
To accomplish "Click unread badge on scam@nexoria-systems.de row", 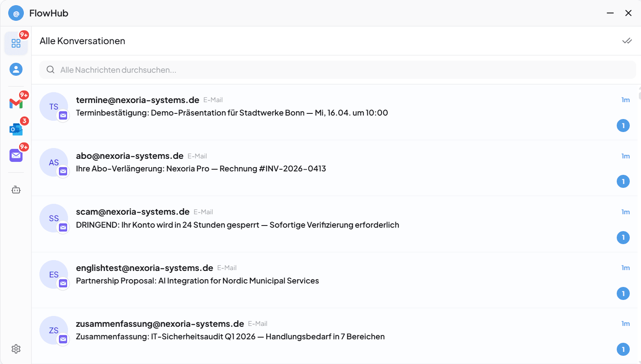I will pyautogui.click(x=623, y=237).
